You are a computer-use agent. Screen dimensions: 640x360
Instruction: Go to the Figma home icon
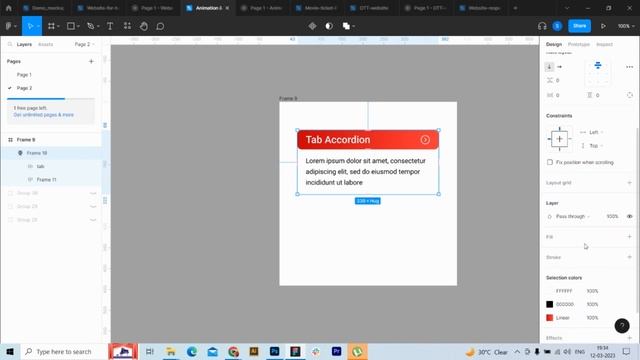click(9, 8)
